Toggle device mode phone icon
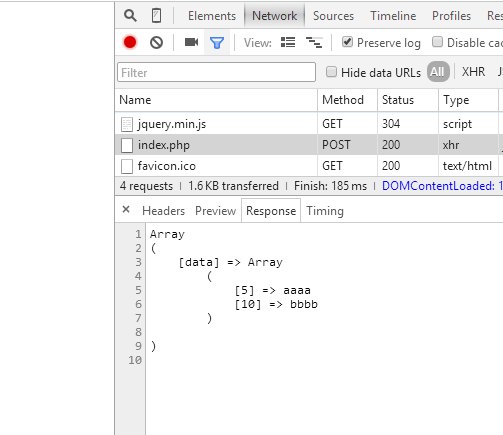The width and height of the screenshot is (503, 435). 156,16
